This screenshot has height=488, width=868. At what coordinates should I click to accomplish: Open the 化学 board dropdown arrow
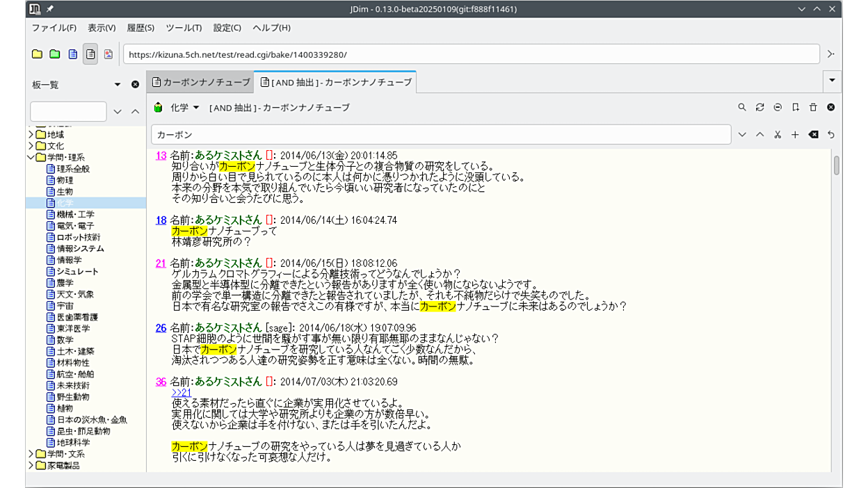pyautogui.click(x=196, y=107)
